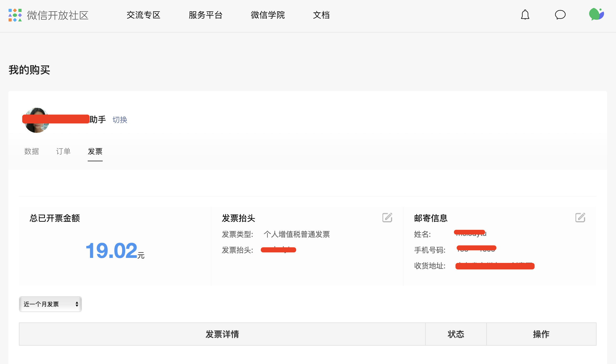This screenshot has width=616, height=364.
Task: Edit the 发票抬头 invoice title info
Action: pos(387,218)
